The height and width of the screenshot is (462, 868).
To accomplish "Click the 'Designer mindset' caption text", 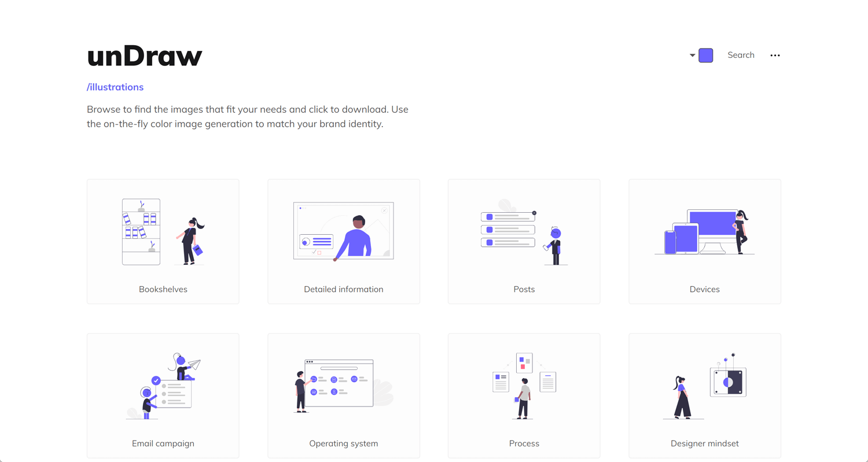I will click(705, 443).
